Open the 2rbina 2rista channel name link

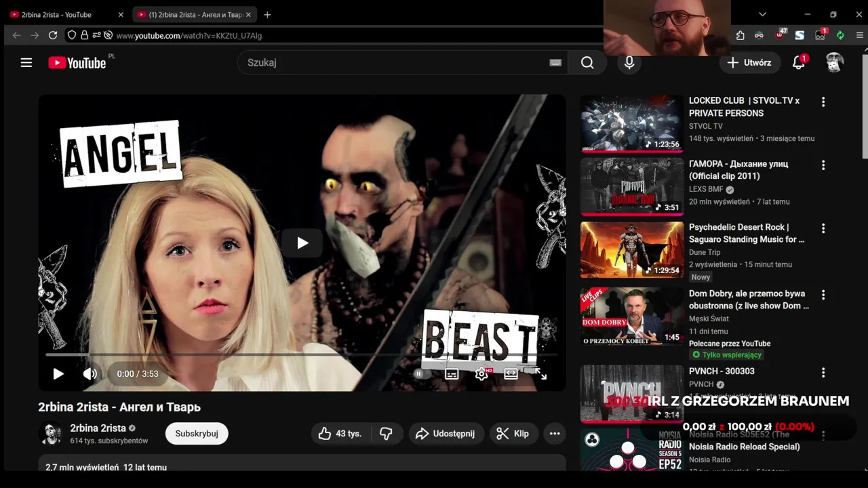coord(98,428)
